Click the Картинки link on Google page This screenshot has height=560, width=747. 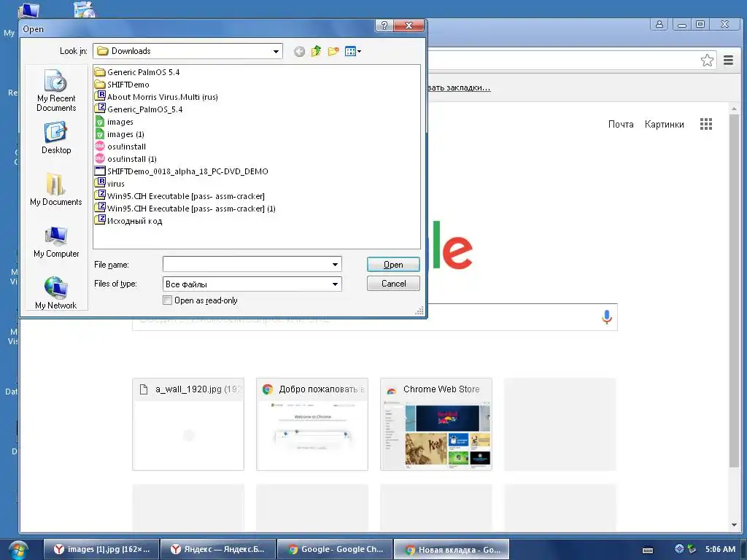(x=664, y=124)
